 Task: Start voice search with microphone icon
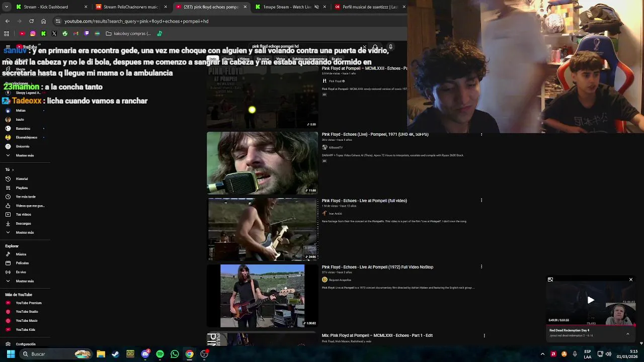(x=390, y=47)
